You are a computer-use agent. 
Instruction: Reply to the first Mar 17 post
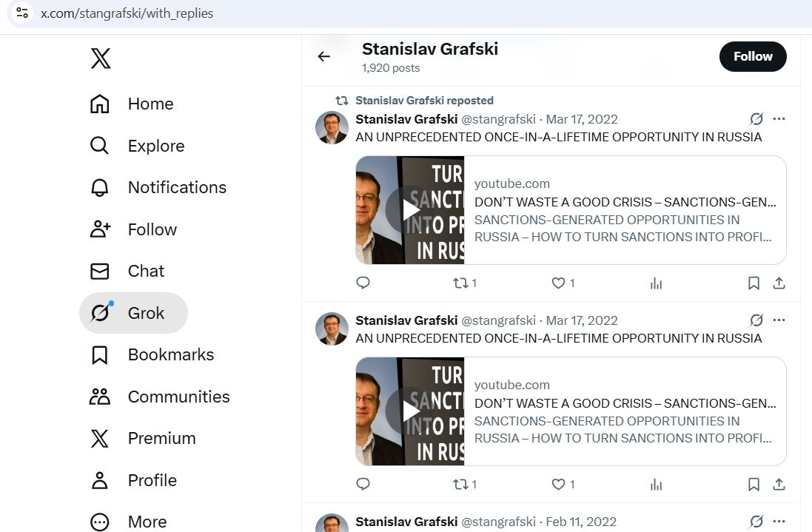(363, 283)
